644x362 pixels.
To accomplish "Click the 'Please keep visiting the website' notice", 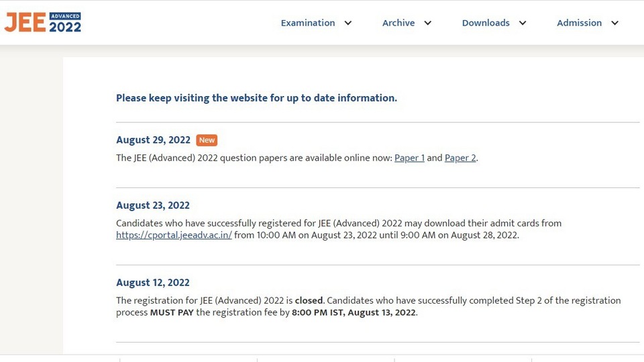I will click(257, 98).
